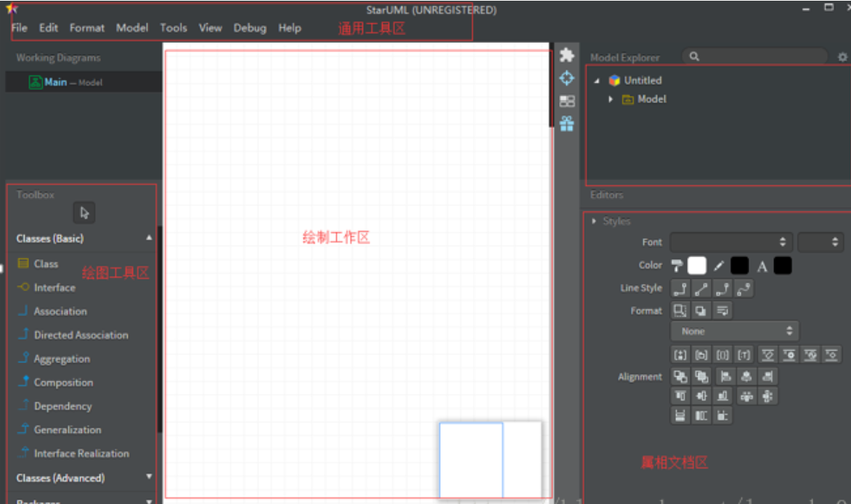The width and height of the screenshot is (851, 504).
Task: Toggle the Show Shadow format button
Action: tap(701, 311)
